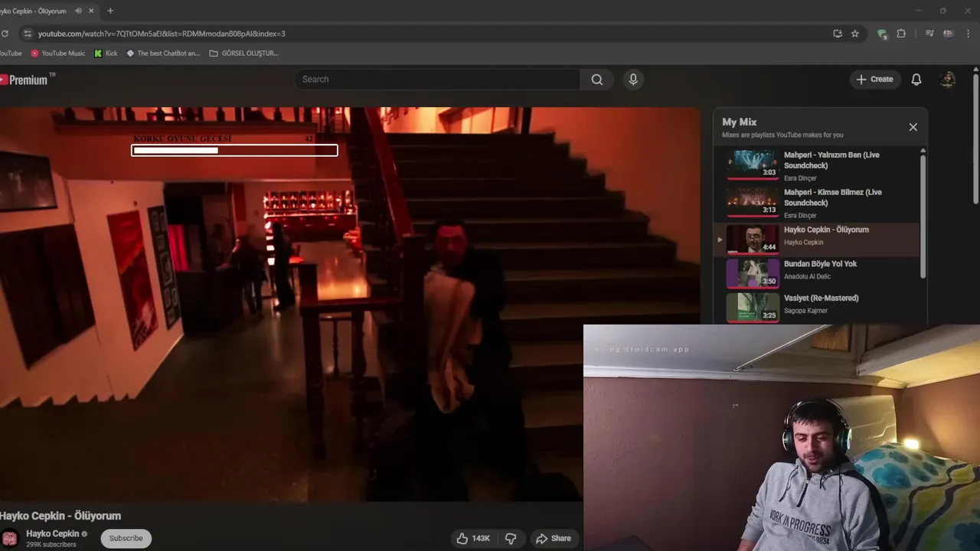Click the Create button
Image resolution: width=980 pixels, height=551 pixels.
point(875,80)
